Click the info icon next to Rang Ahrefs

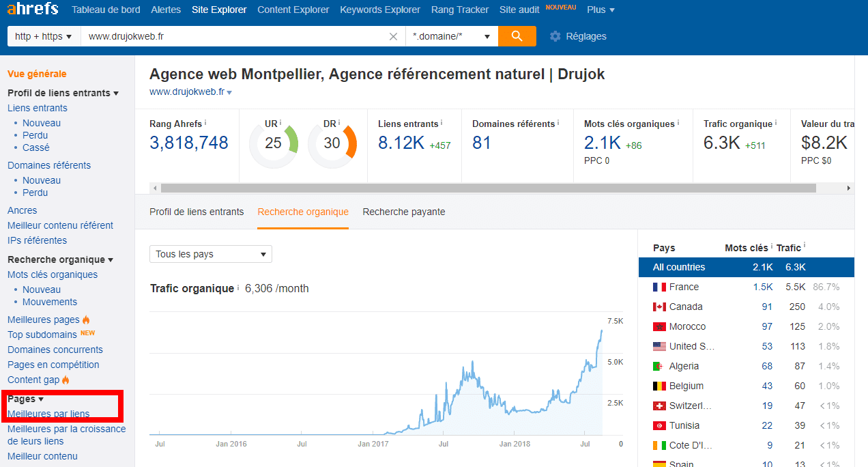205,123
